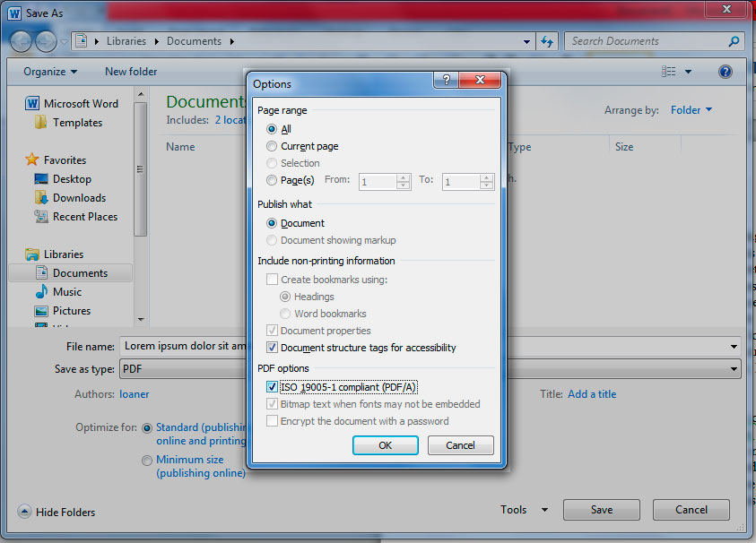This screenshot has height=543, width=756.
Task: Select Microsoft Word in navigation pane
Action: 72,104
